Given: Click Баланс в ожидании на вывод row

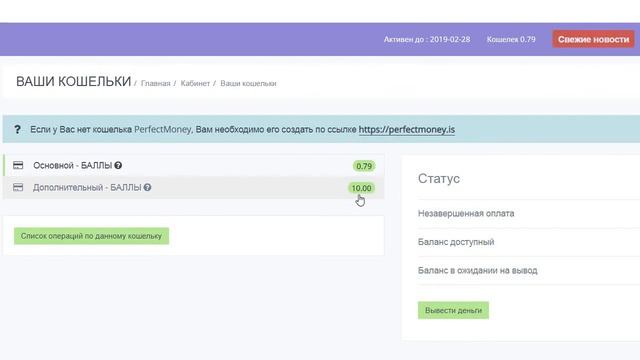Looking at the screenshot, I should click(529, 271).
